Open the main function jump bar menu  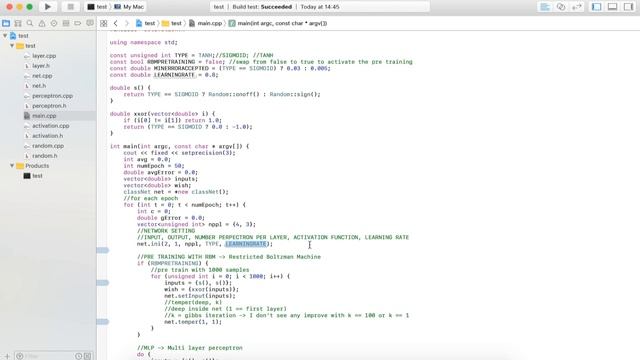click(278, 23)
